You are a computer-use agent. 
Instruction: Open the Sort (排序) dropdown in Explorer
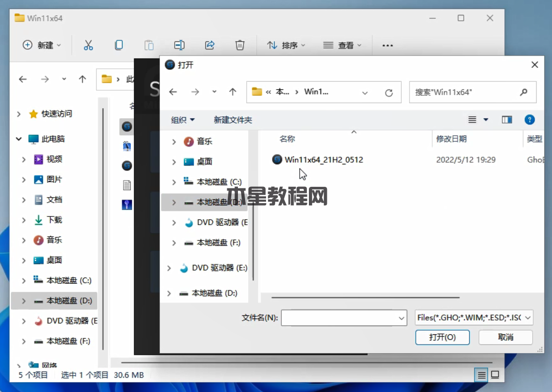[x=286, y=45]
